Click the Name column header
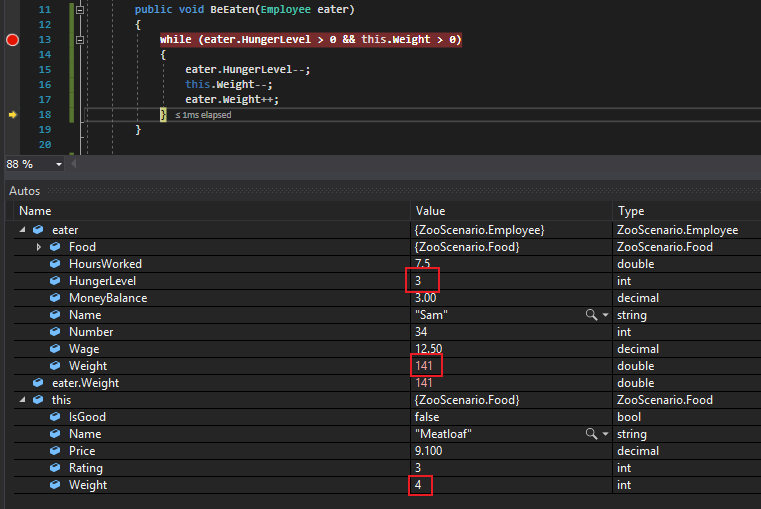This screenshot has height=509, width=761. tap(35, 211)
